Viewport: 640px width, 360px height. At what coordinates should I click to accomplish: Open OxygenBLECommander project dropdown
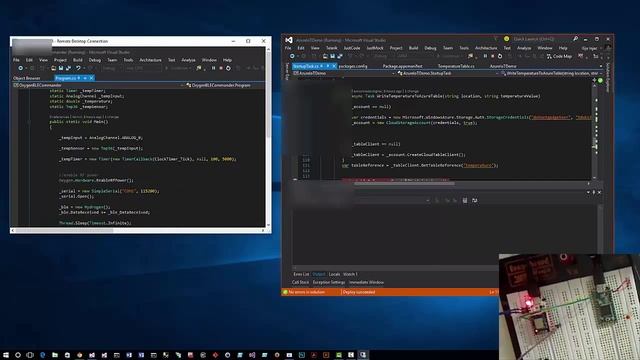[x=182, y=85]
